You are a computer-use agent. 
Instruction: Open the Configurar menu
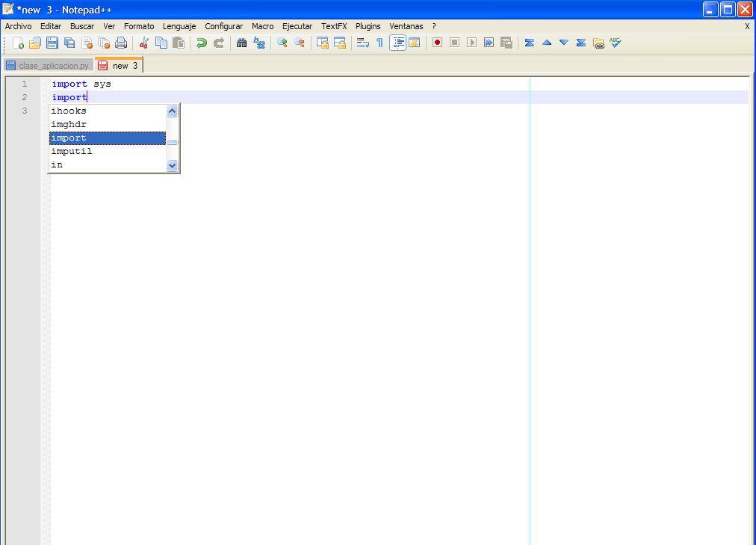(223, 26)
